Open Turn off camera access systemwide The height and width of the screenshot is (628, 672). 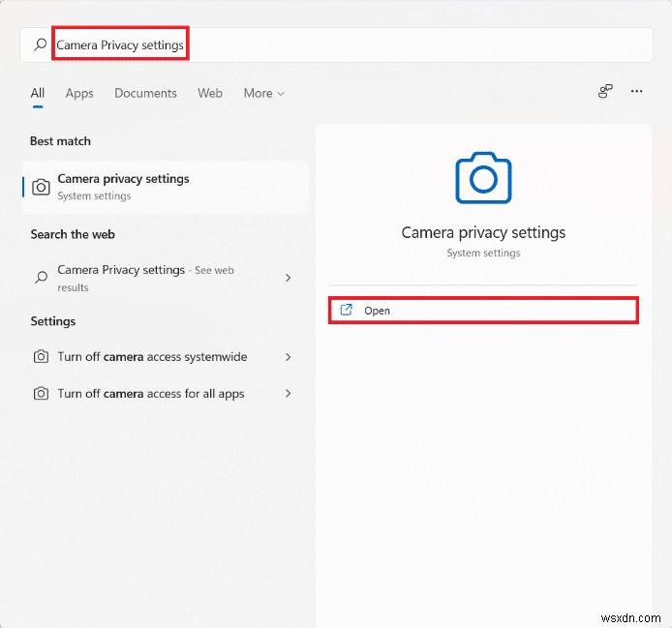[x=165, y=357]
